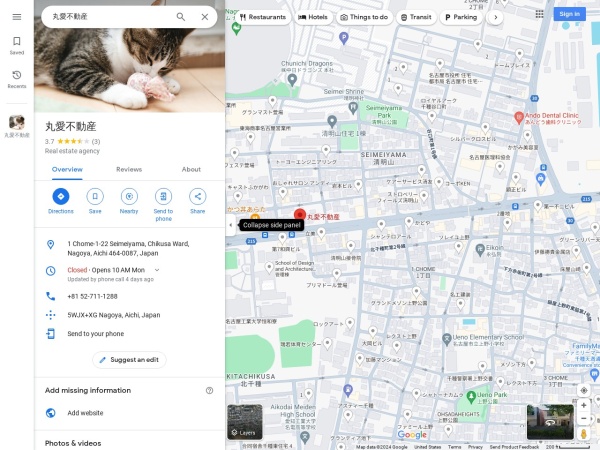
Task: Switch to the Overview tab
Action: pyautogui.click(x=67, y=170)
